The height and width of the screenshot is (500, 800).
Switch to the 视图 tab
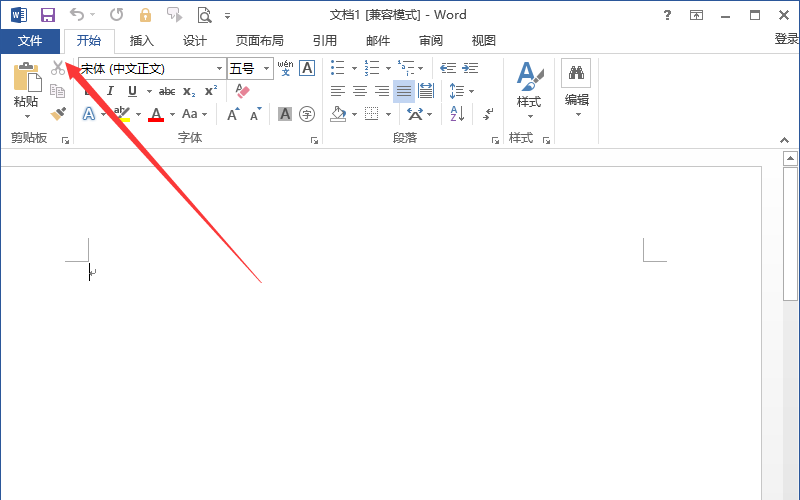coord(484,41)
